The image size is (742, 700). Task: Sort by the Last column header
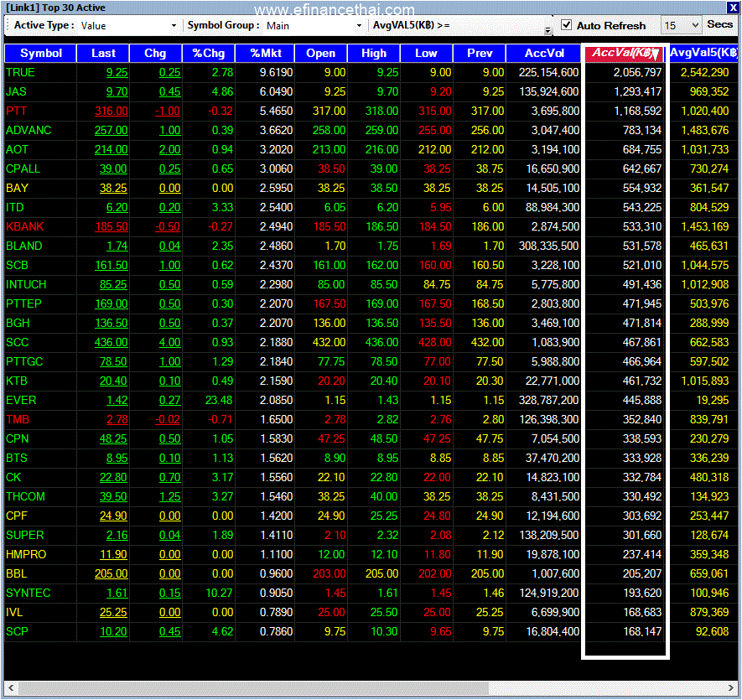[x=103, y=53]
